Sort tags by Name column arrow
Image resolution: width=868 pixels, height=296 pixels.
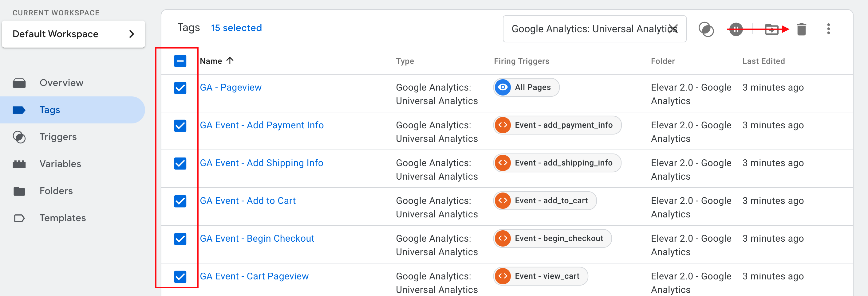click(x=230, y=60)
